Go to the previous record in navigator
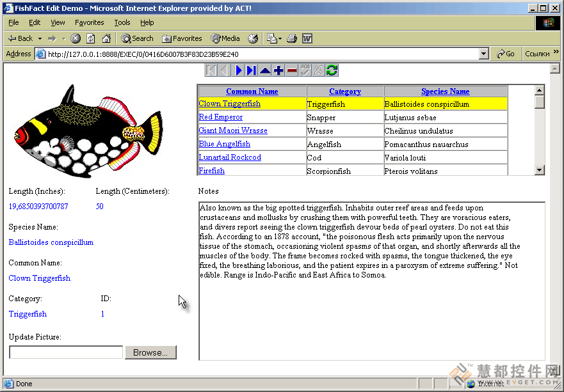The image size is (564, 392). click(224, 70)
